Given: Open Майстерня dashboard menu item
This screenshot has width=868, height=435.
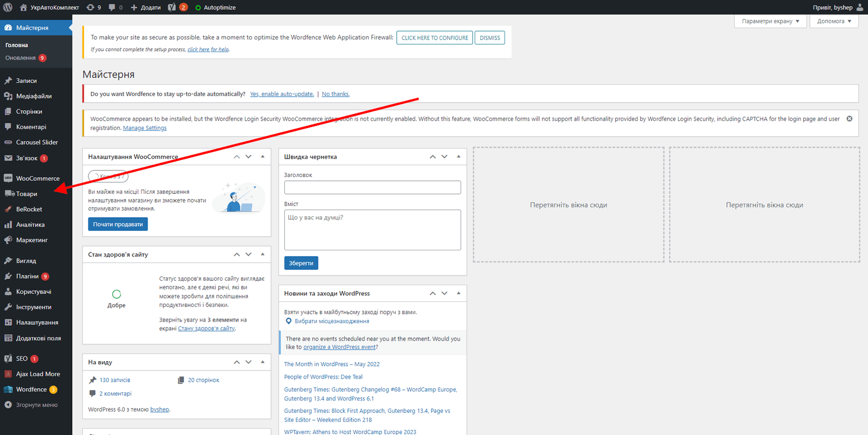Looking at the screenshot, I should click(36, 28).
